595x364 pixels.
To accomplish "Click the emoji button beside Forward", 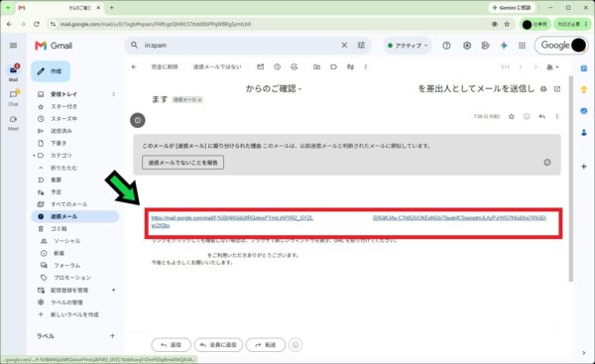I will [x=296, y=345].
